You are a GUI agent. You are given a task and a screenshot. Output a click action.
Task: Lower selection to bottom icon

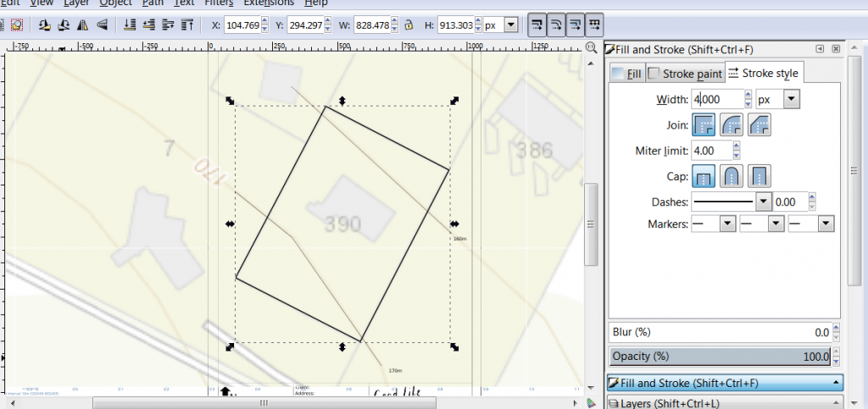(x=131, y=25)
